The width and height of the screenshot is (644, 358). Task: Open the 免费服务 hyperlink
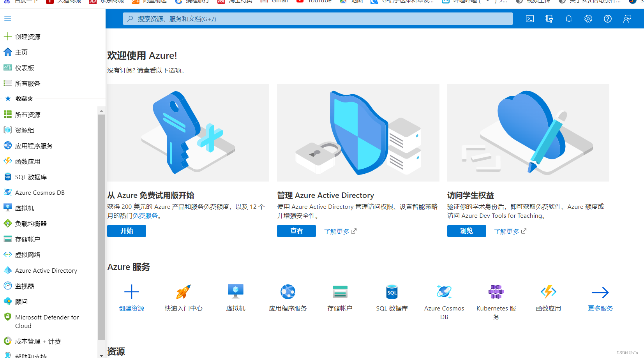(145, 215)
